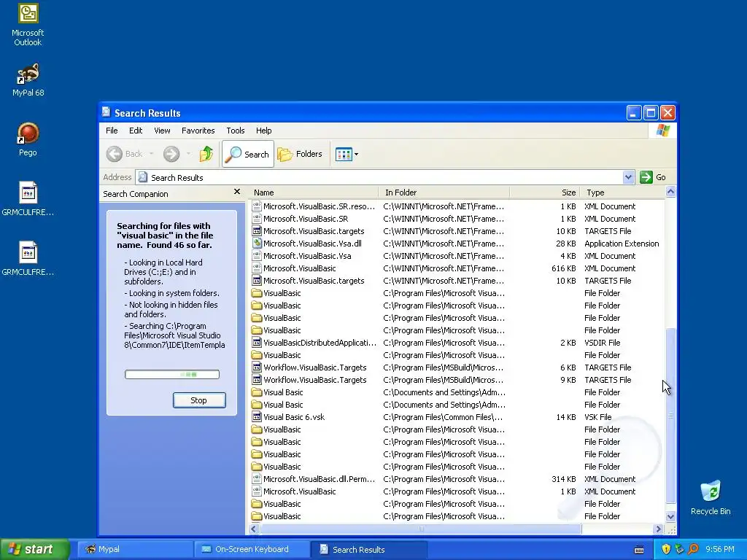Screen dimensions: 747x560
Task: Select Microsoft.VisualBasic.Vsa XML icon
Action: [257, 256]
